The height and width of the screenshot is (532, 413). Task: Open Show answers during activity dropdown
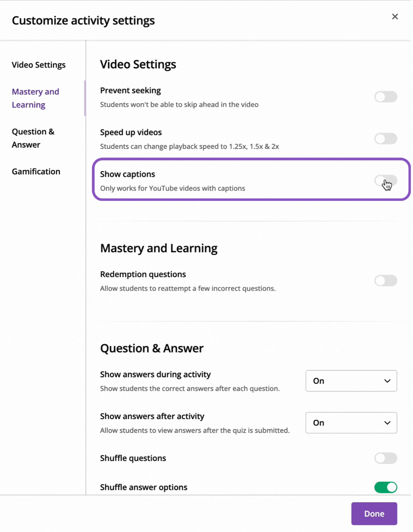click(x=351, y=381)
